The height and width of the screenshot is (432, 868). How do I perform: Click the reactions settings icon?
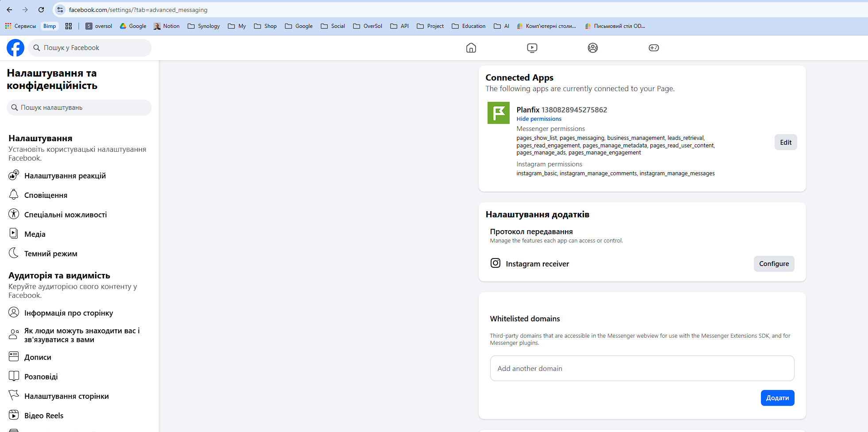[14, 175]
